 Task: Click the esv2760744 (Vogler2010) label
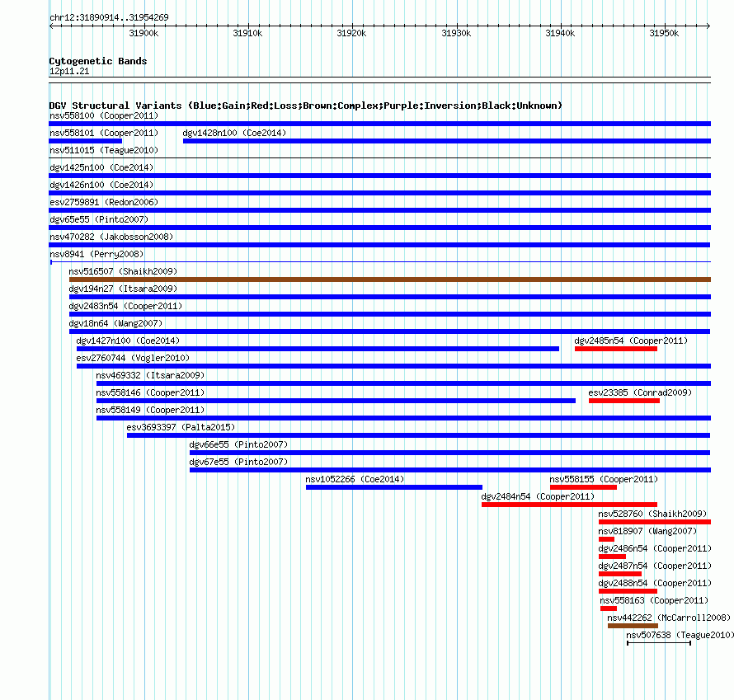133,358
